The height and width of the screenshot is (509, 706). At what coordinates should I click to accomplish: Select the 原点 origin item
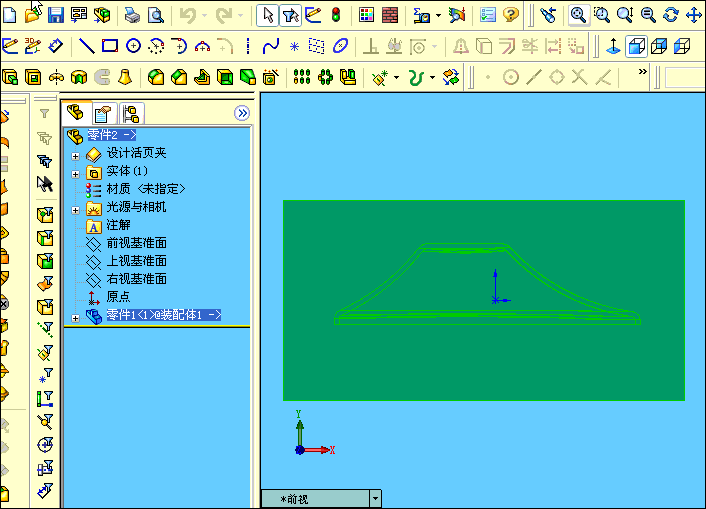118,297
